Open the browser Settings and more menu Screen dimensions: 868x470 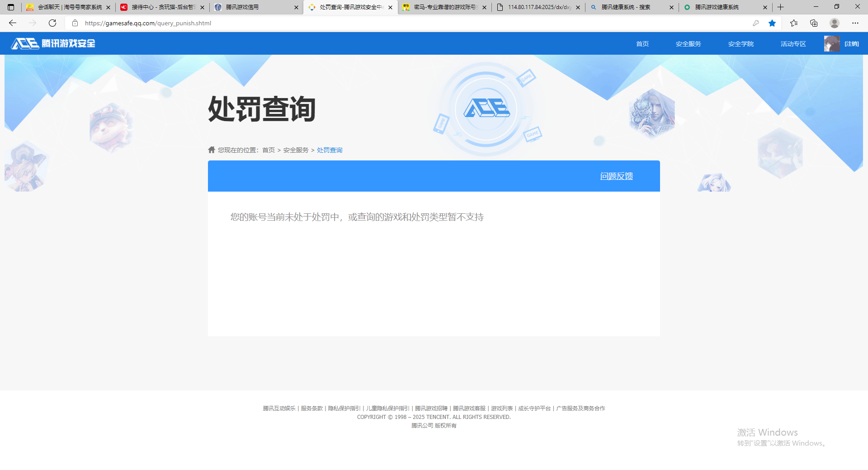point(855,23)
